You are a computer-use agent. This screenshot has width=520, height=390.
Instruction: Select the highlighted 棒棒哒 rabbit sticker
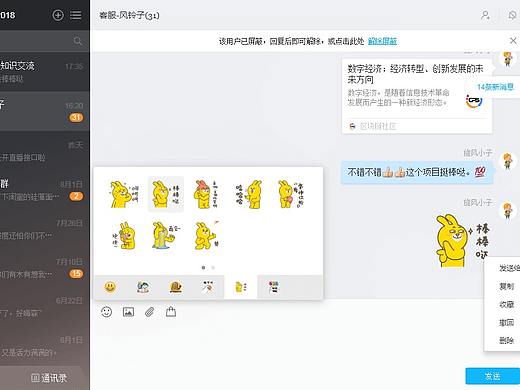166,194
